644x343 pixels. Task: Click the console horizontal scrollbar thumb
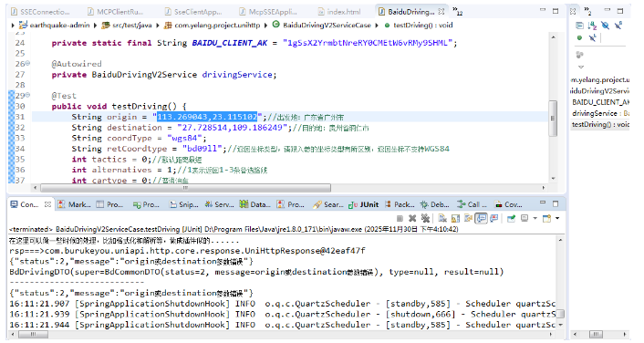[33, 335]
